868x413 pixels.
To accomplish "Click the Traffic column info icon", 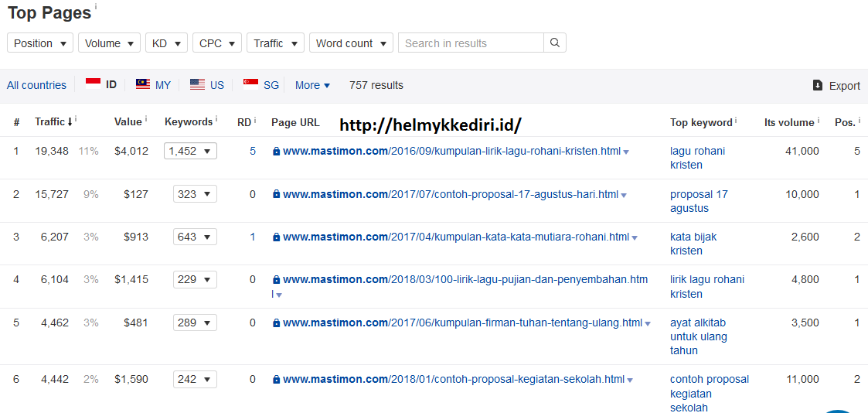I will 76,119.
